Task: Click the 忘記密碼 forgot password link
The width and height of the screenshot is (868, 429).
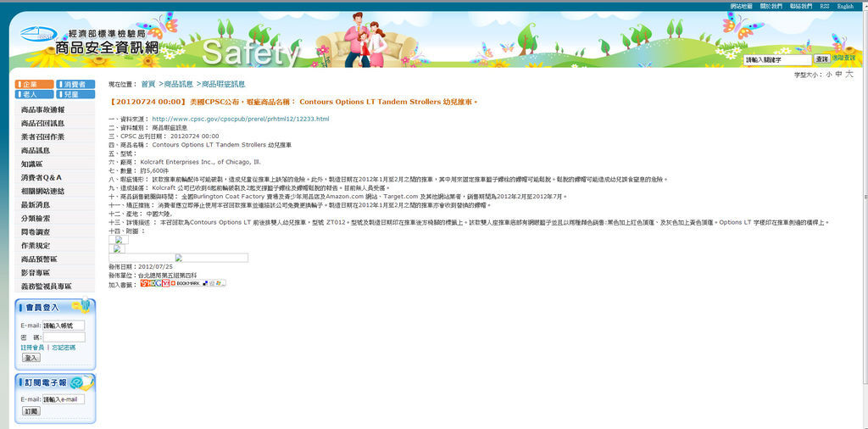Action: click(x=64, y=348)
